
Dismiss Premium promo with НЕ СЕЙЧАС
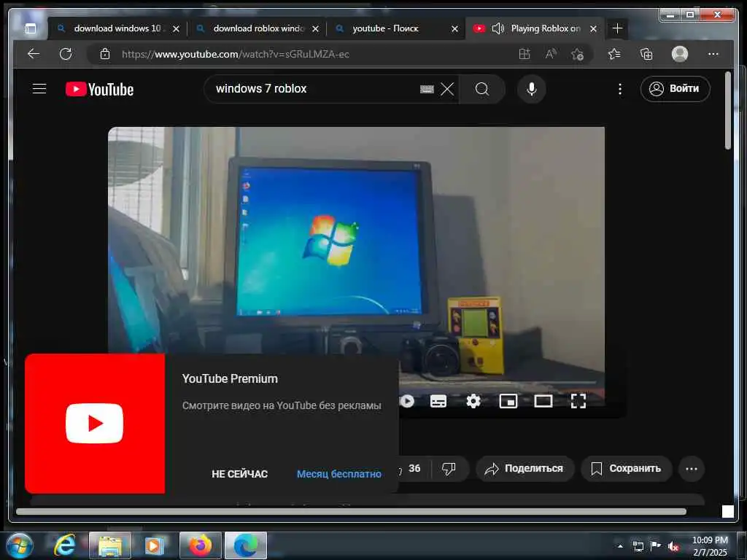[x=239, y=474]
